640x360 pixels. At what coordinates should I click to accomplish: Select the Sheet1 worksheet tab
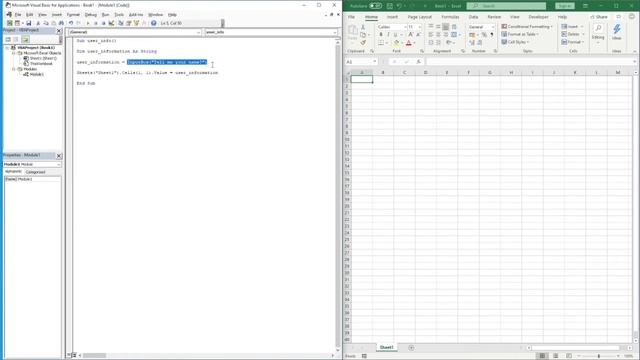coord(387,347)
